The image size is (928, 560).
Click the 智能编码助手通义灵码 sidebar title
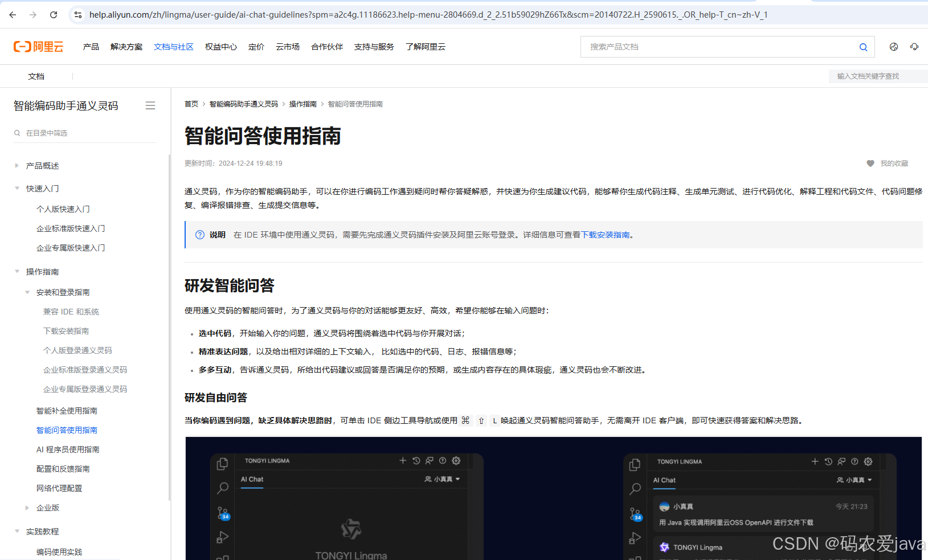[x=66, y=106]
